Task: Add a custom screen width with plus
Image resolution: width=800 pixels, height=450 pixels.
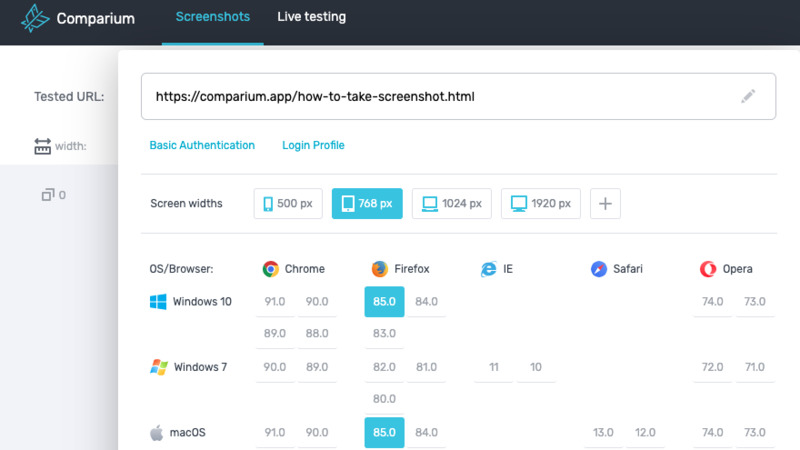Action: pyautogui.click(x=605, y=204)
